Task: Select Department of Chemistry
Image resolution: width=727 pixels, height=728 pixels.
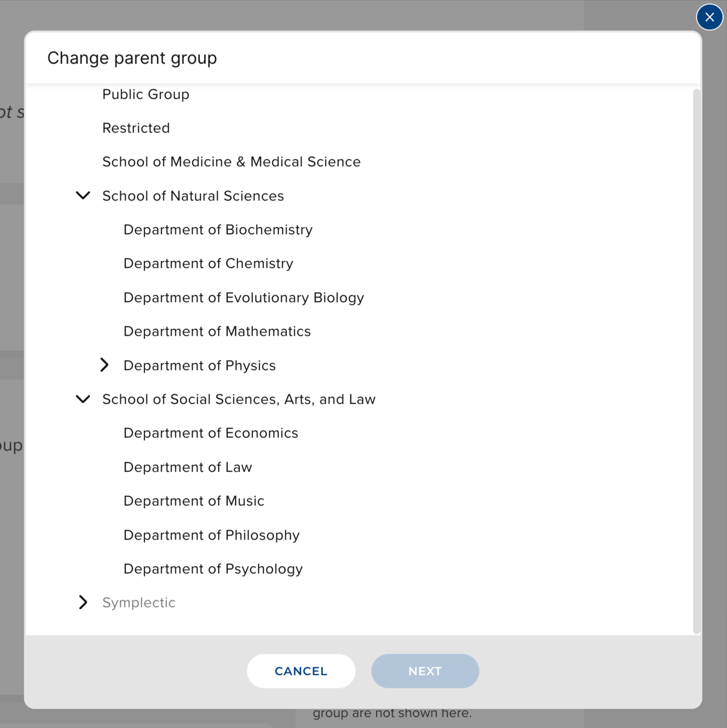Action: [208, 264]
